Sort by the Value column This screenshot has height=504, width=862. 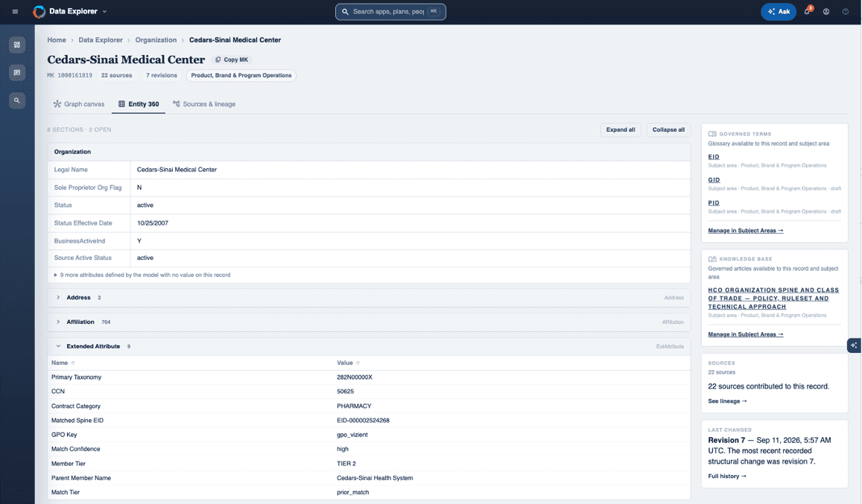coord(349,363)
